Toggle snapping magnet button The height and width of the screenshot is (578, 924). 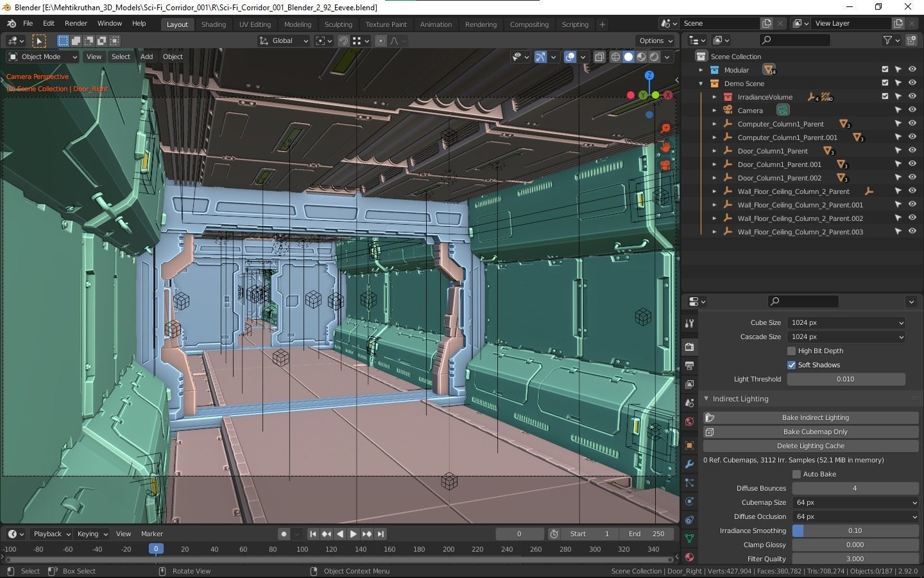(x=344, y=40)
